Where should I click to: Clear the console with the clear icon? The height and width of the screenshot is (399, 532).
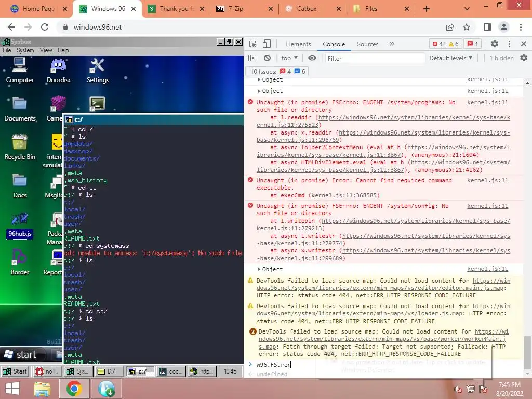(x=268, y=58)
